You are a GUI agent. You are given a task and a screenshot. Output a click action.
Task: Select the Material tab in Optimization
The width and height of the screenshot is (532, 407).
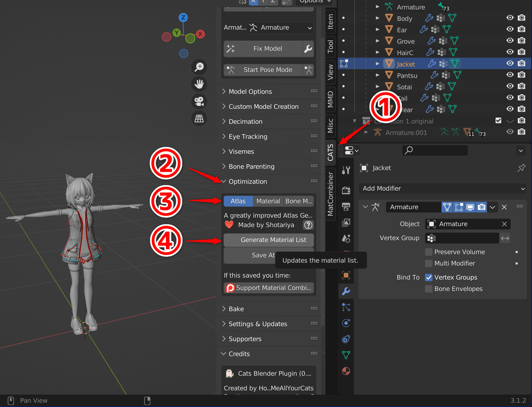(x=268, y=201)
